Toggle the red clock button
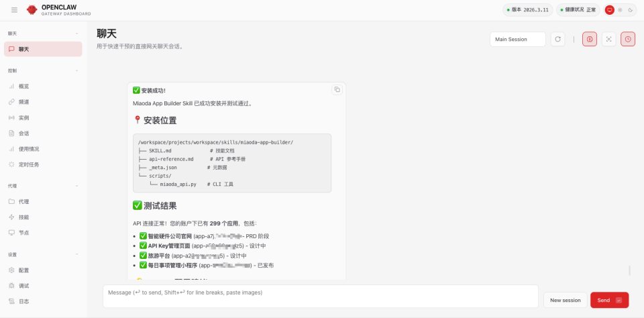The height and width of the screenshot is (318, 644). click(x=628, y=40)
